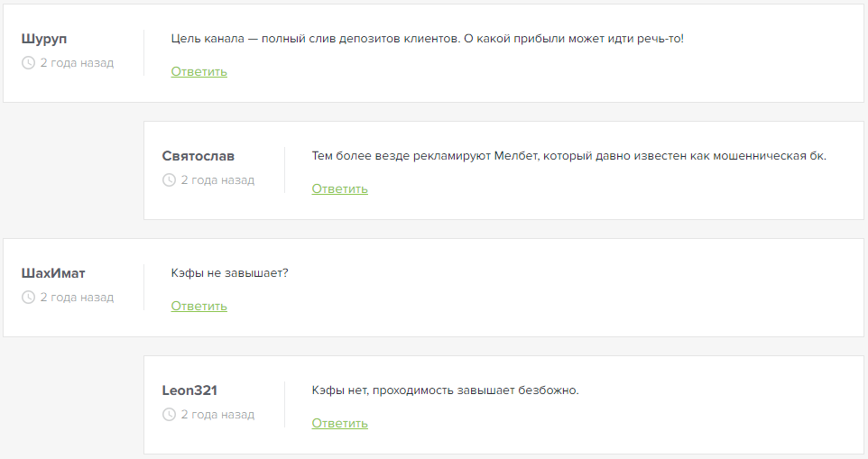
Task: Select ШахИмат's "2 года назад" timestamp
Action: coord(77,298)
